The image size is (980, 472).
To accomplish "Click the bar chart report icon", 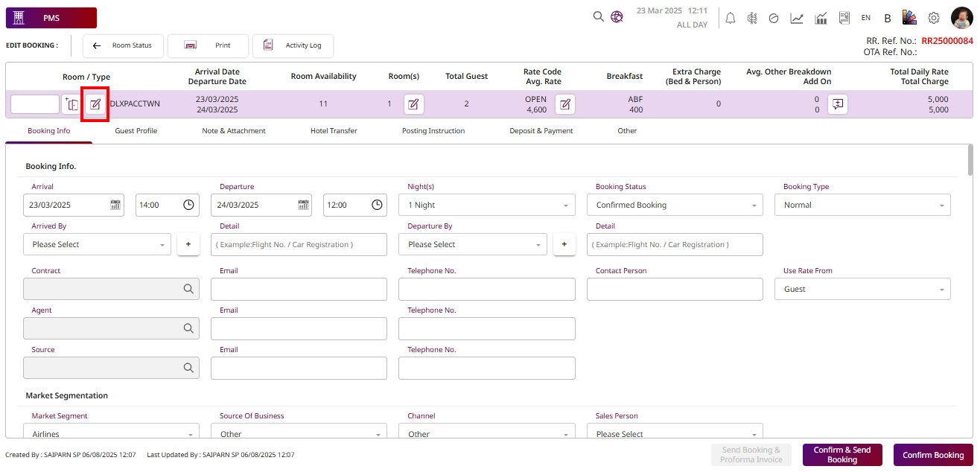I will pos(821,18).
